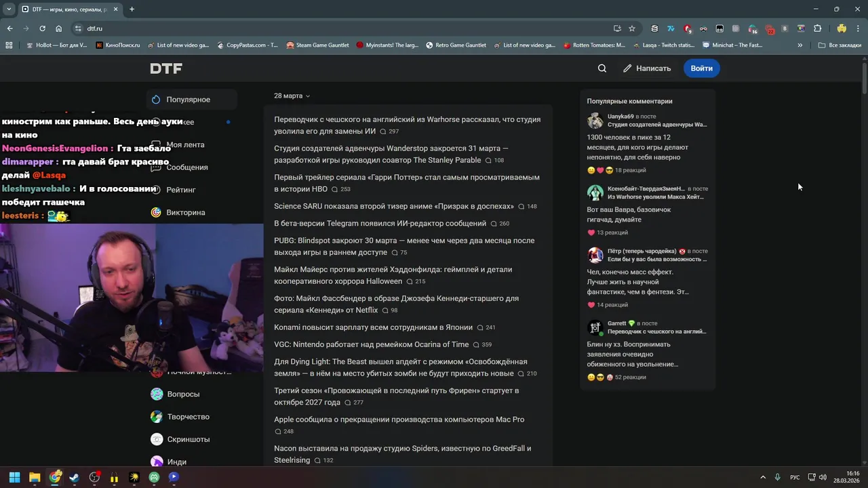Open Harry Potter trailer HBO article
868x488 pixels.
pyautogui.click(x=407, y=183)
